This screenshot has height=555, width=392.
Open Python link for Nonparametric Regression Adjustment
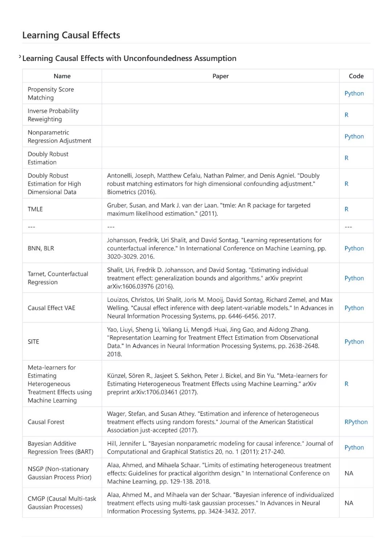[x=354, y=137]
